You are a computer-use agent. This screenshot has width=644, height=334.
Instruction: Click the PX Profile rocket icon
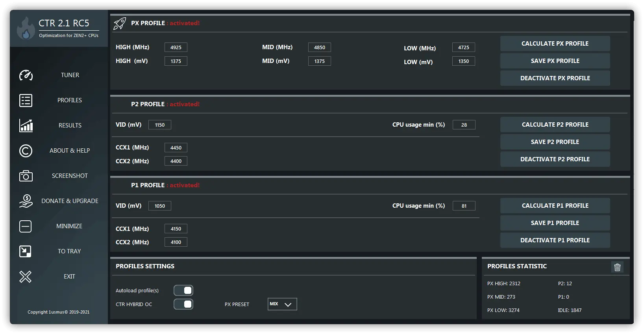click(120, 24)
